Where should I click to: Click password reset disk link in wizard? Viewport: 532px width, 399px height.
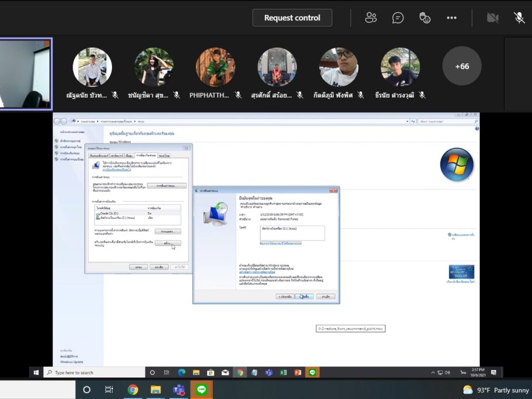tap(257, 272)
